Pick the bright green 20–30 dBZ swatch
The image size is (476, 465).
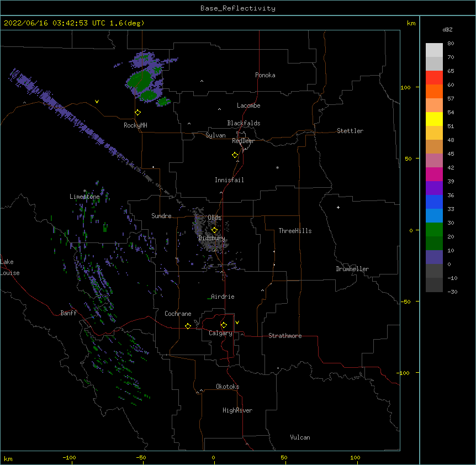(434, 230)
